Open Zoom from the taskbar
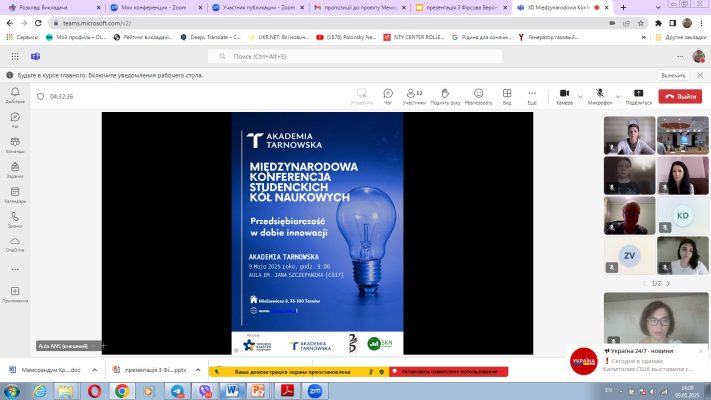Viewport: 711px width, 400px height. pyautogui.click(x=314, y=391)
